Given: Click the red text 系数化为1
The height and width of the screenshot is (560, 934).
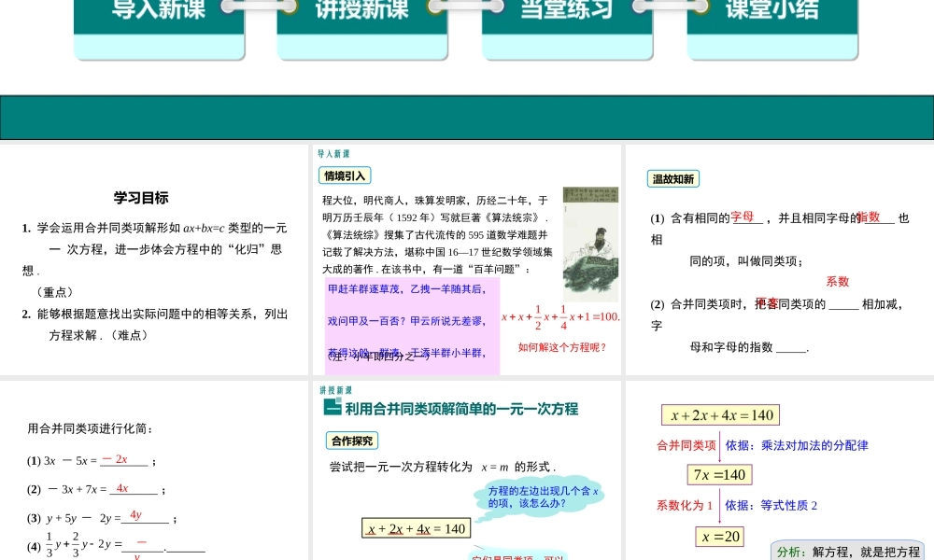Looking at the screenshot, I should [x=685, y=505].
